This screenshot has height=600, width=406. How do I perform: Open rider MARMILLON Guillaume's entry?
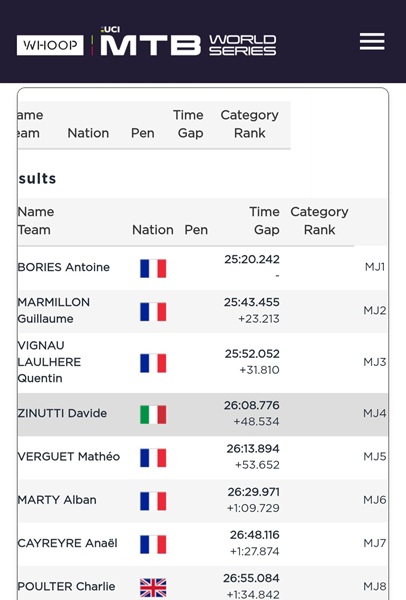click(x=54, y=310)
